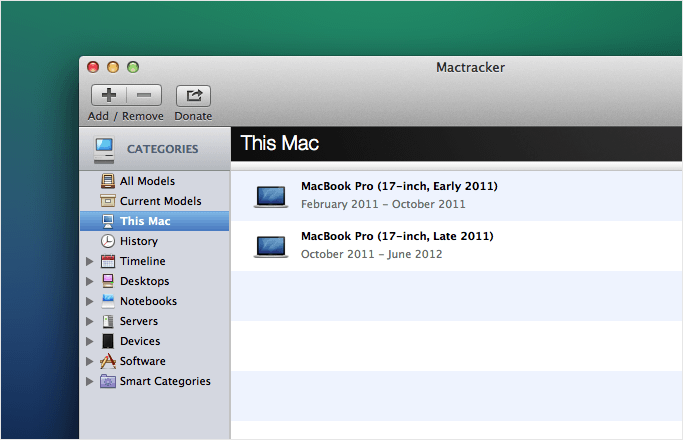Click the Add (plus) toolbar button
683x440 pixels.
[x=108, y=95]
